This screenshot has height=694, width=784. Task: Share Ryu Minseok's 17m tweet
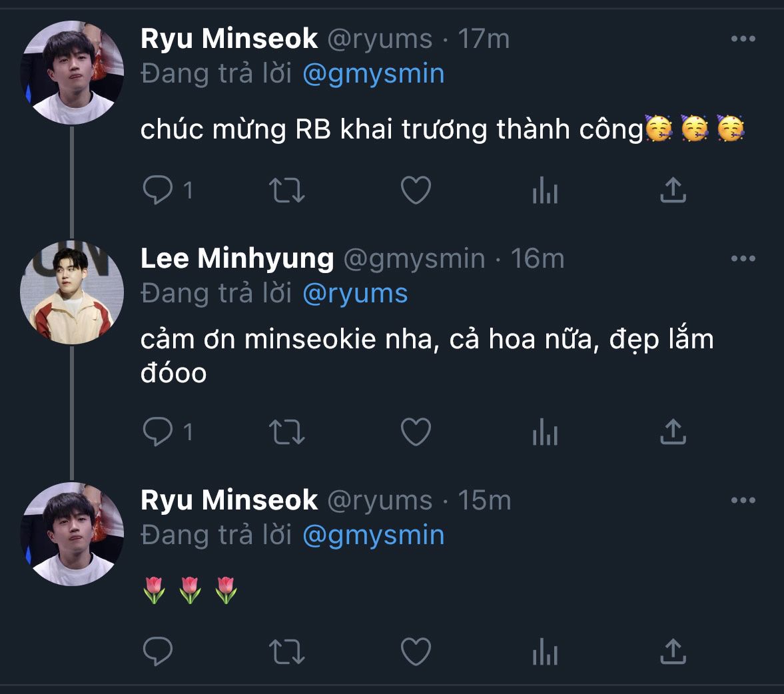click(673, 190)
